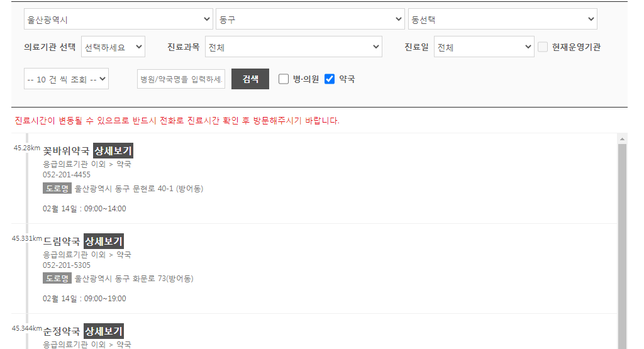Click the 45.344km distance label
The width and height of the screenshot is (644, 349).
click(x=26, y=328)
